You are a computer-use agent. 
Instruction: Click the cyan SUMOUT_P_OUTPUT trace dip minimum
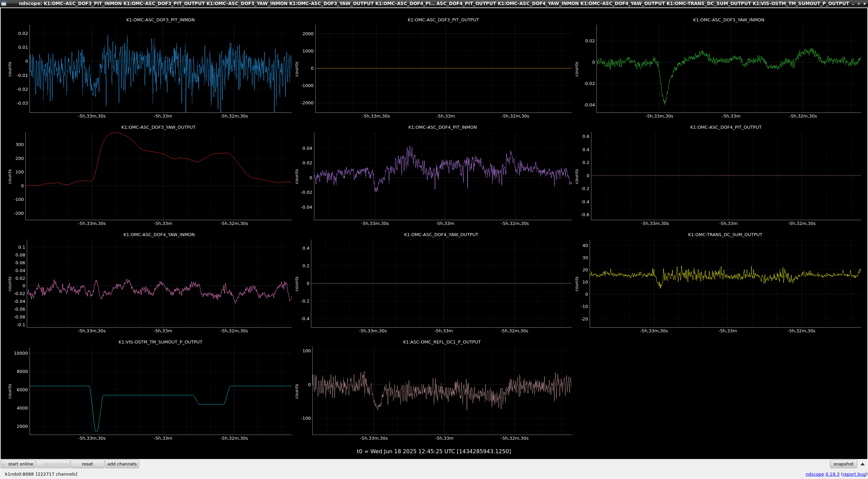(96, 431)
